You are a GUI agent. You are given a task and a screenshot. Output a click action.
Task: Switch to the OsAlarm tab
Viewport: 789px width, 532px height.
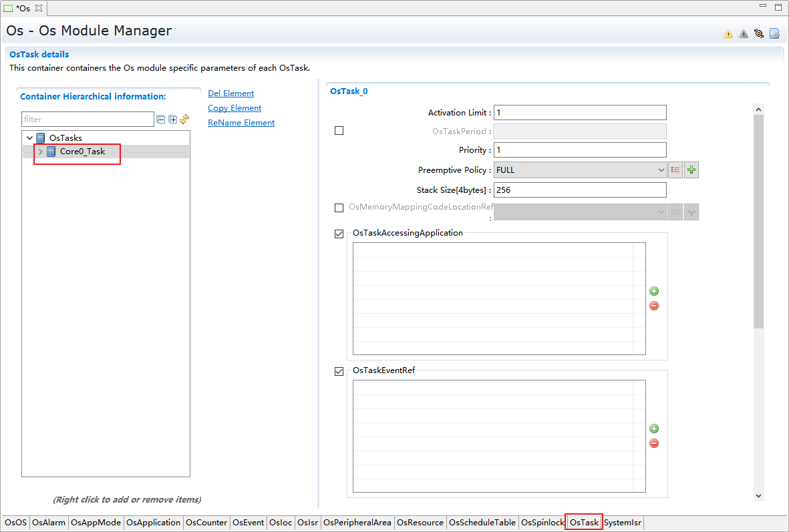[x=49, y=523]
